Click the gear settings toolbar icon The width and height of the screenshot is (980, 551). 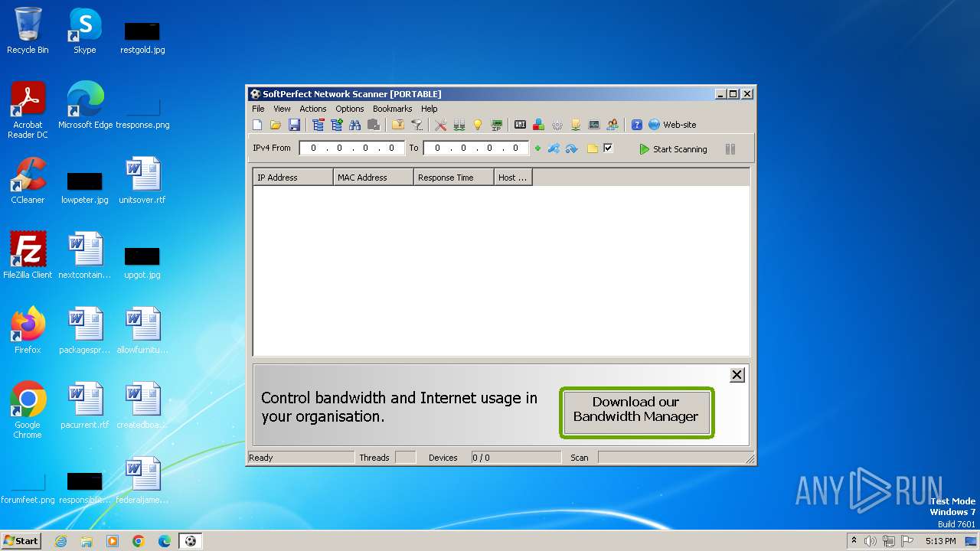pyautogui.click(x=557, y=125)
